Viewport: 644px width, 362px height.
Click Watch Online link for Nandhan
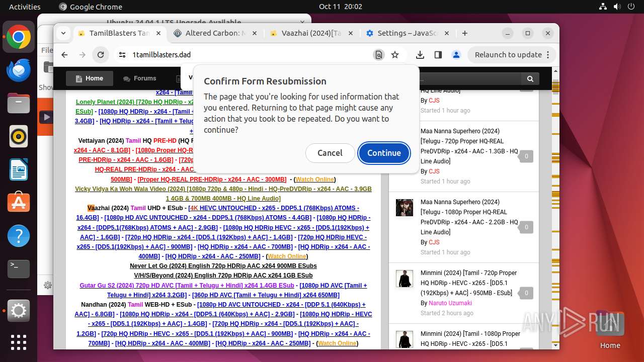(337, 343)
